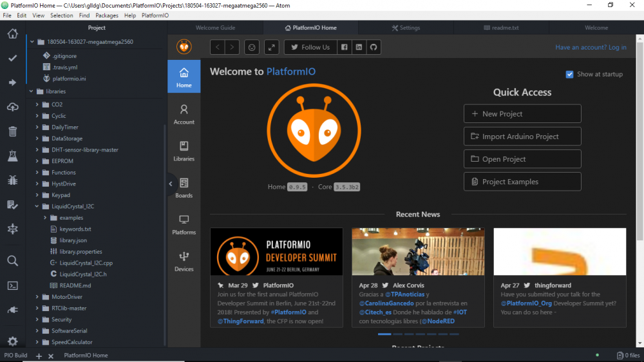Click the vertical scrollbar of PlatformIO Home
Image resolution: width=644 pixels, height=362 pixels.
[x=639, y=142]
